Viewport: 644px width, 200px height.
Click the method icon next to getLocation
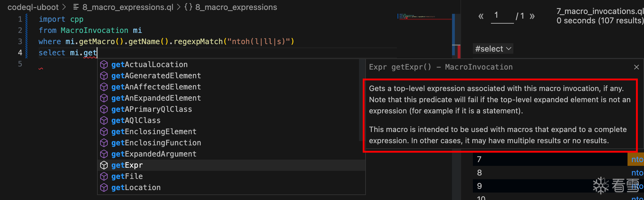[104, 188]
